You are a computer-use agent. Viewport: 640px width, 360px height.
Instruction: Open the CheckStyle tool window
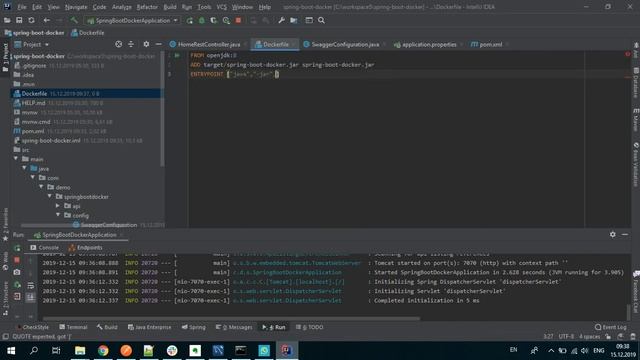pyautogui.click(x=32, y=327)
